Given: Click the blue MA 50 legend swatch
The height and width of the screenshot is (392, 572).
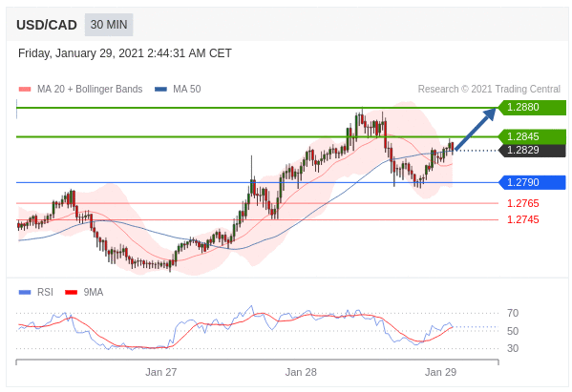Looking at the screenshot, I should point(160,90).
